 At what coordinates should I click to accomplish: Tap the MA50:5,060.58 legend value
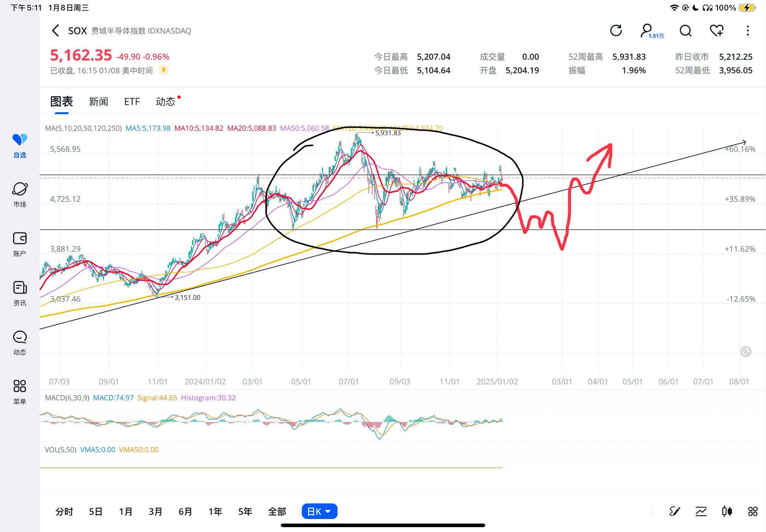tap(304, 128)
